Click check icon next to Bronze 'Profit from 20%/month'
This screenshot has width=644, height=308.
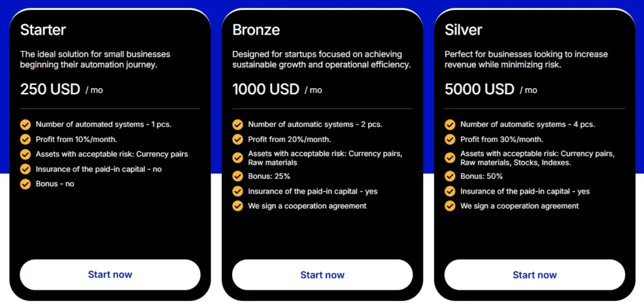[x=238, y=140]
